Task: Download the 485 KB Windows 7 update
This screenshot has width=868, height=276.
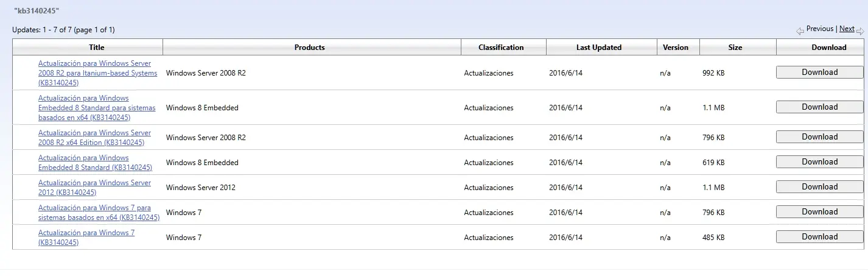Action: point(819,236)
